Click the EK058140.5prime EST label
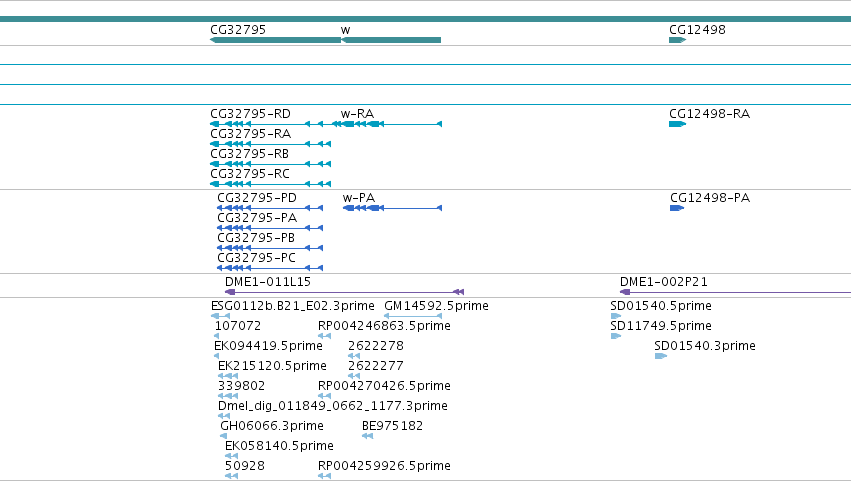851x481 pixels. click(279, 446)
